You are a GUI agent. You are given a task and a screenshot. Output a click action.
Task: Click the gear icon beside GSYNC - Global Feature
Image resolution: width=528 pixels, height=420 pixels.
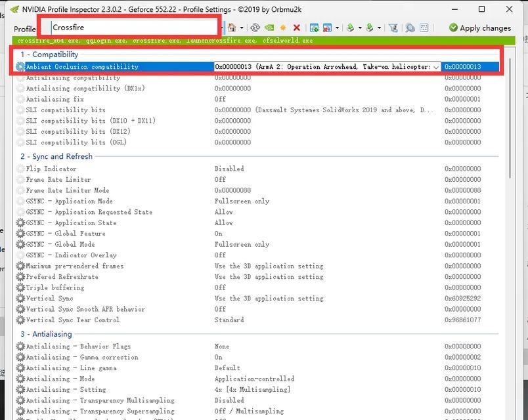point(20,234)
